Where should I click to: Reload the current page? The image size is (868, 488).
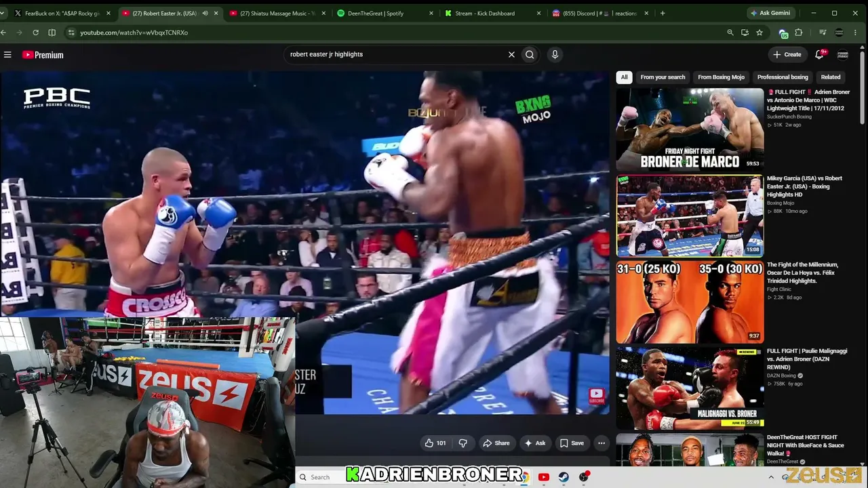tap(35, 33)
